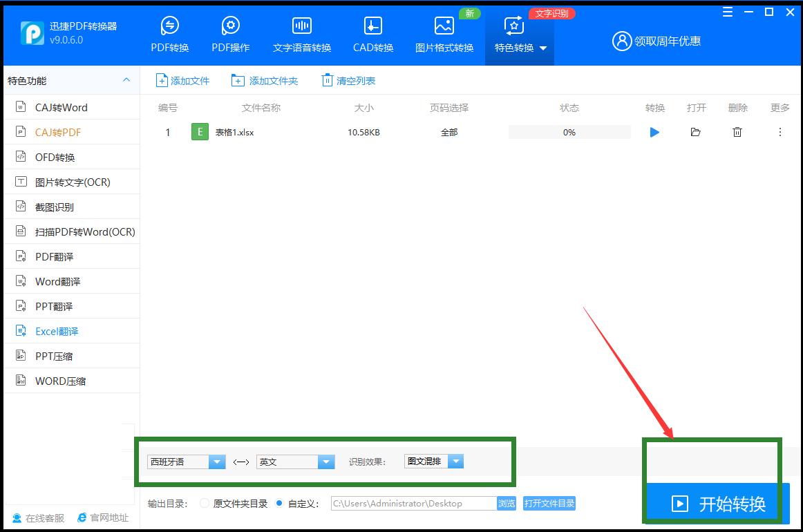The height and width of the screenshot is (532, 803).
Task: Select 全部 page range for 表格1.xlsx
Action: pos(449,132)
